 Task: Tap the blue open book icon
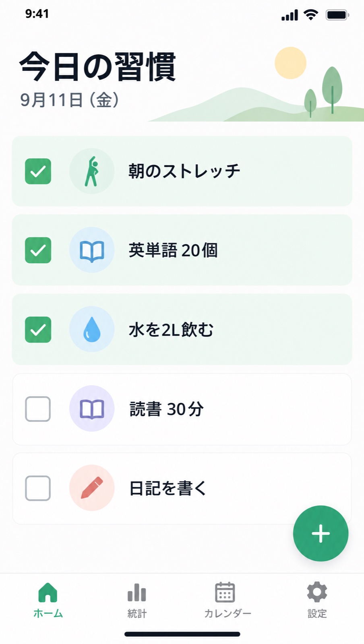pyautogui.click(x=92, y=250)
